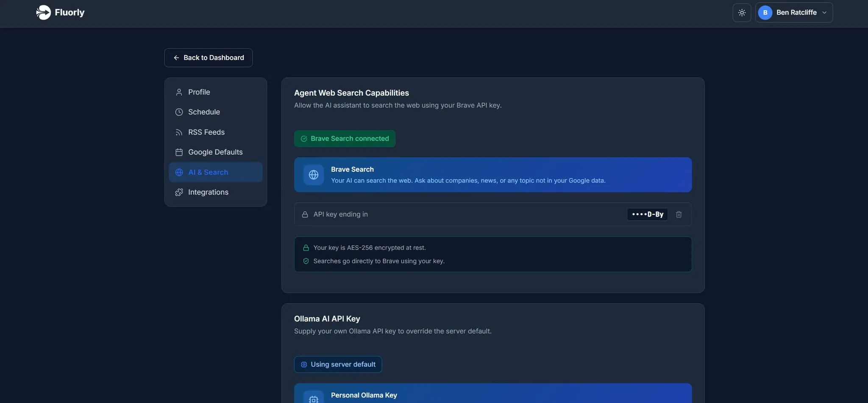Go back to Dashboard

pyautogui.click(x=209, y=58)
